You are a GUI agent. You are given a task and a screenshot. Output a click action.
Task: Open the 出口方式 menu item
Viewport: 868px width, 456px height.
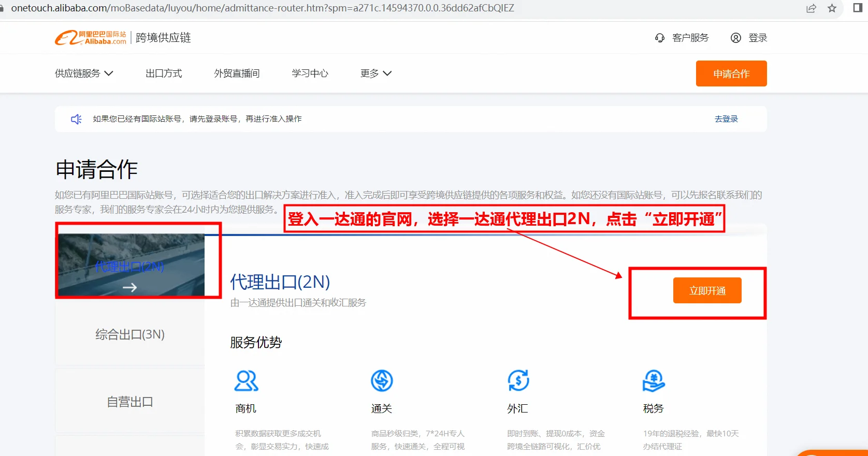pyautogui.click(x=164, y=73)
